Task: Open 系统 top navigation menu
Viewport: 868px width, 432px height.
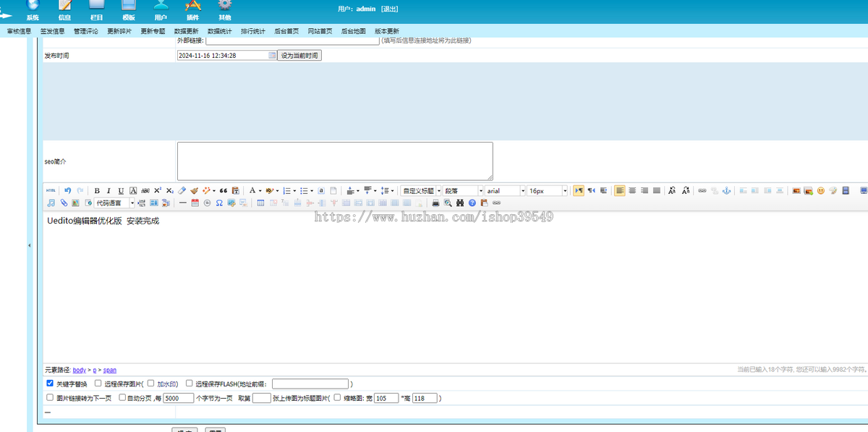Action: pyautogui.click(x=33, y=10)
